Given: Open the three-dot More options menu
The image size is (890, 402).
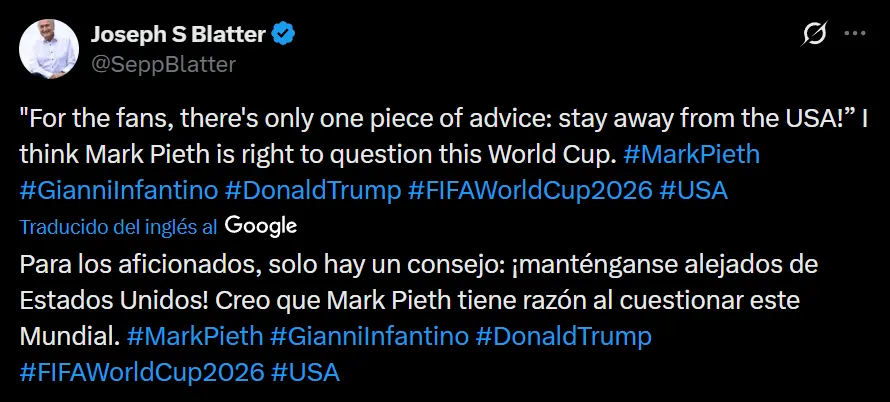Looking at the screenshot, I should [854, 34].
